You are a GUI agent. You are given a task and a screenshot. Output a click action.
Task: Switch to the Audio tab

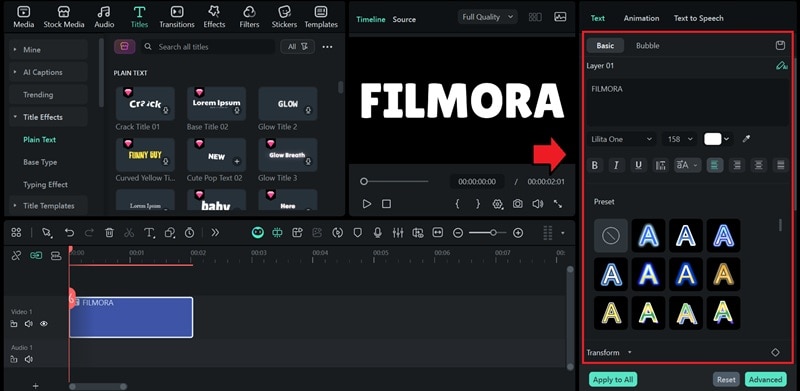[104, 17]
